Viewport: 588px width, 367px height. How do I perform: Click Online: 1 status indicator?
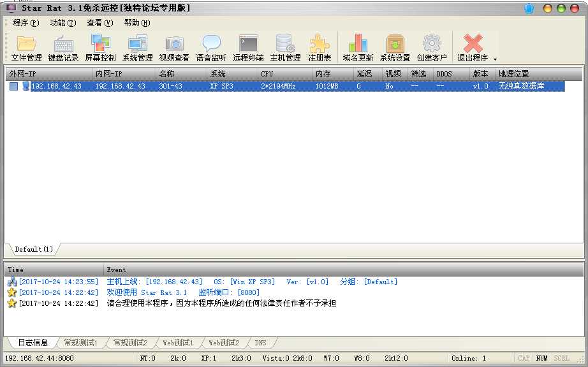(x=468, y=358)
